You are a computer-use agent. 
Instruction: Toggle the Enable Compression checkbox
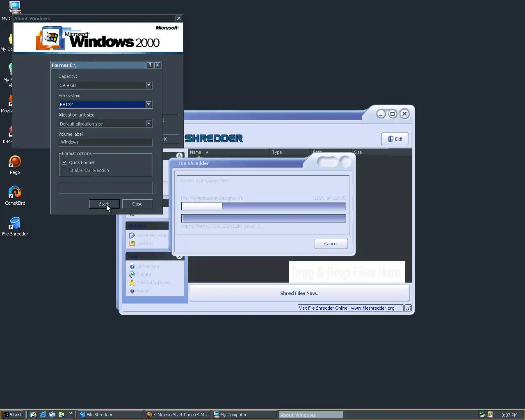point(64,170)
